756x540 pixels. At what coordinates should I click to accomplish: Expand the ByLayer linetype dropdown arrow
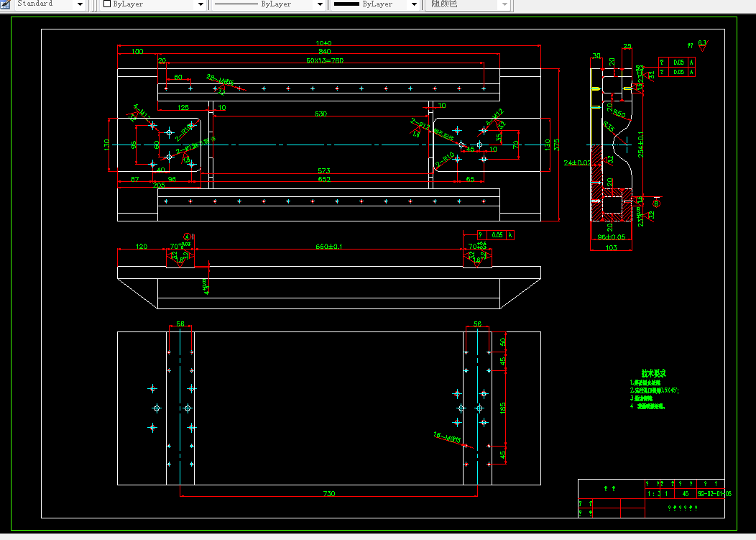(320, 4)
